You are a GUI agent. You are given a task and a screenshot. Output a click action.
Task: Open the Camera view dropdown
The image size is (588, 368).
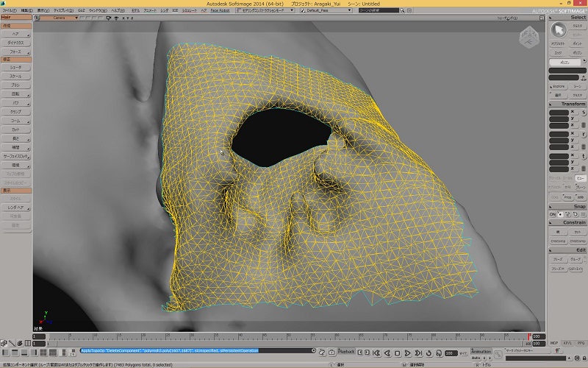[60, 18]
